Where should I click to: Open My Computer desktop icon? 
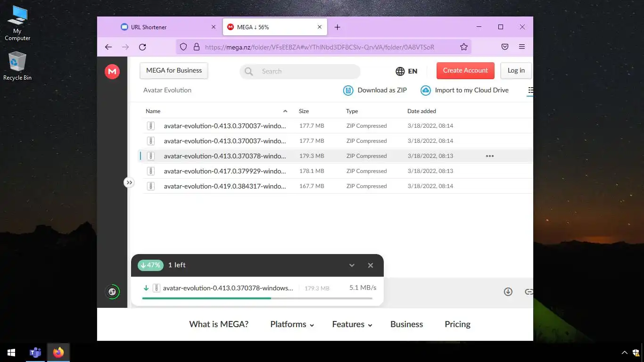pos(17,24)
